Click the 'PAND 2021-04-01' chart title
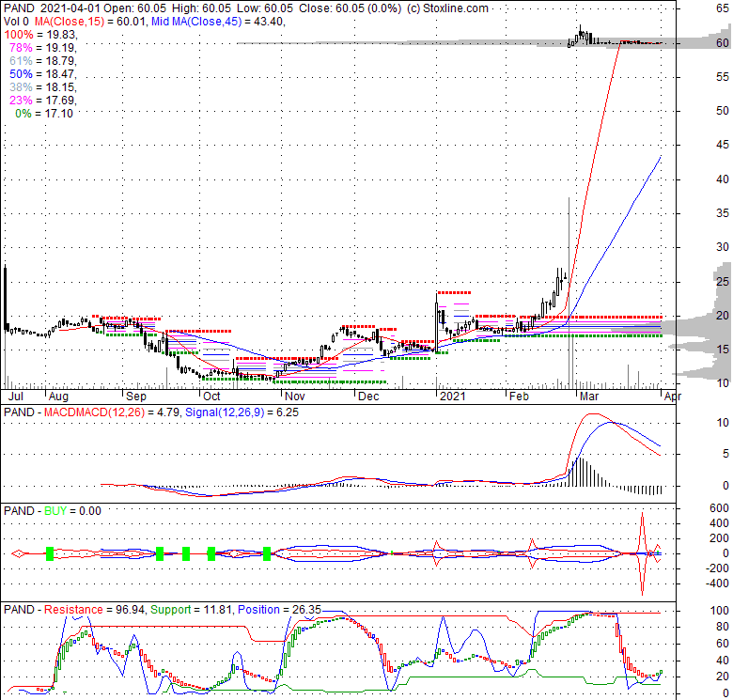 (52, 8)
